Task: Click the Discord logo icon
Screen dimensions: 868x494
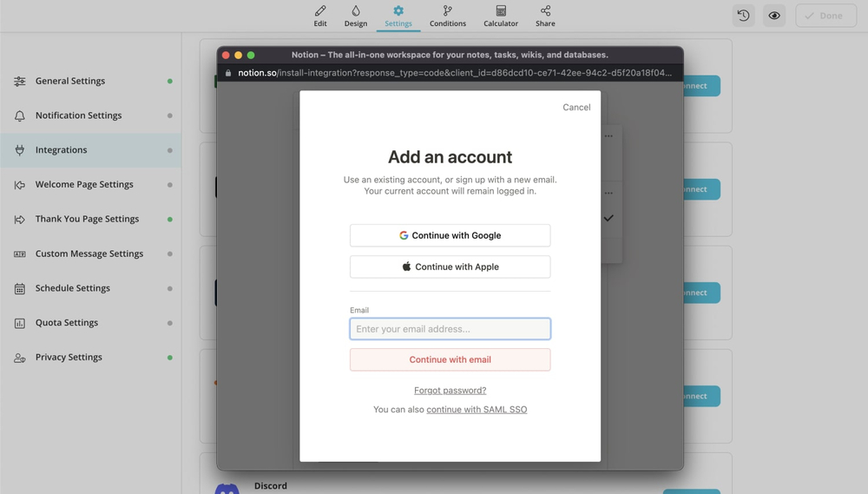Action: tap(227, 489)
